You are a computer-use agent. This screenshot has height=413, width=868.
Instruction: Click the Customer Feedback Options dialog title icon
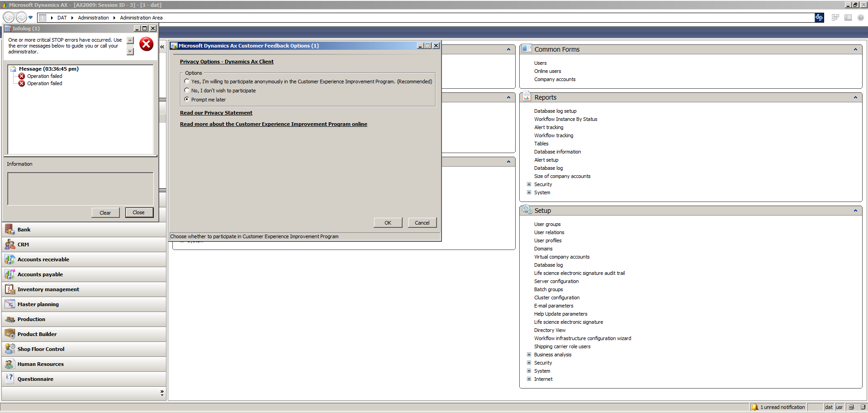click(174, 46)
